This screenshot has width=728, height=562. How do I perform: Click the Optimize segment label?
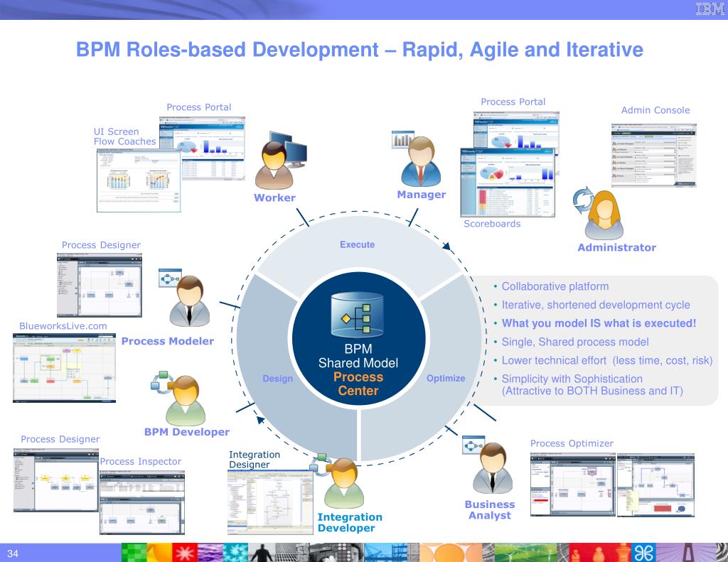(x=446, y=378)
